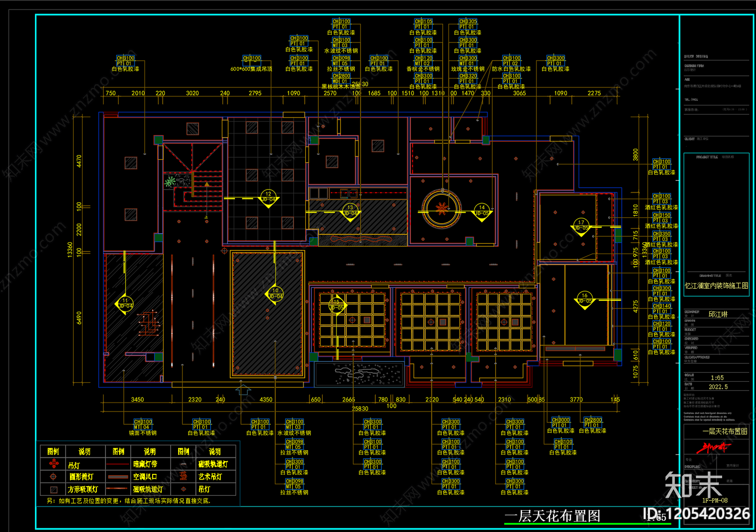756x532 pixels.
Task: Select the 15 JD-05 section marker
Action: [336, 305]
